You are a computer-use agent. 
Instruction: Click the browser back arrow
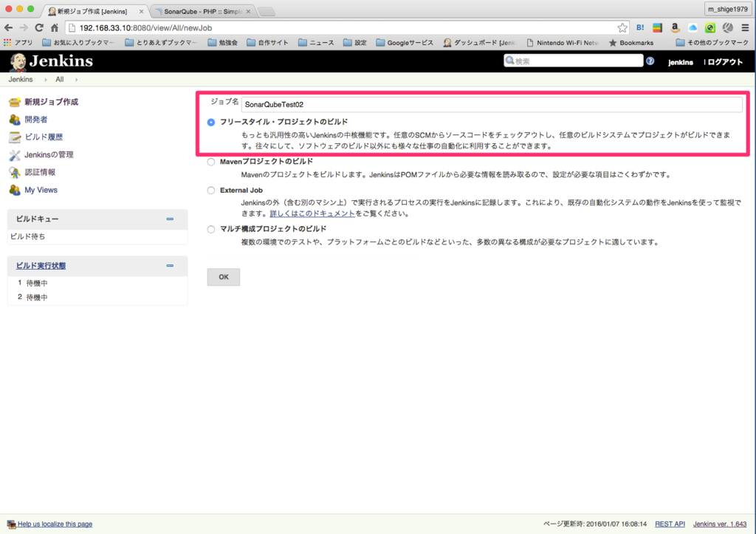tap(9, 28)
